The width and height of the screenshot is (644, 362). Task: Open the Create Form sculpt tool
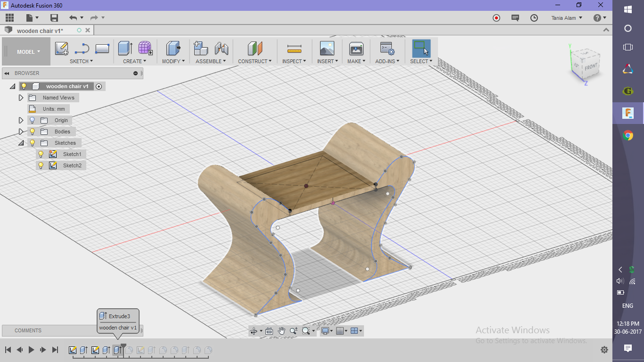point(145,49)
